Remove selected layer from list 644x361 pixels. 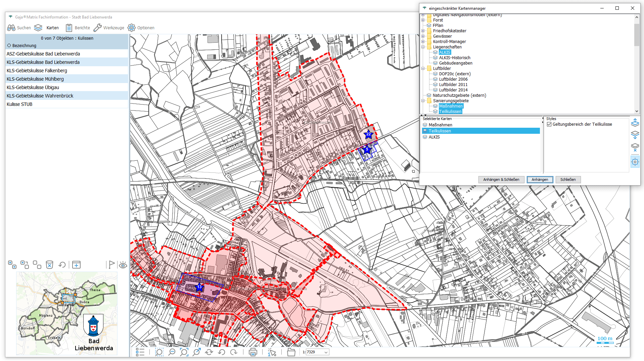tap(635, 147)
